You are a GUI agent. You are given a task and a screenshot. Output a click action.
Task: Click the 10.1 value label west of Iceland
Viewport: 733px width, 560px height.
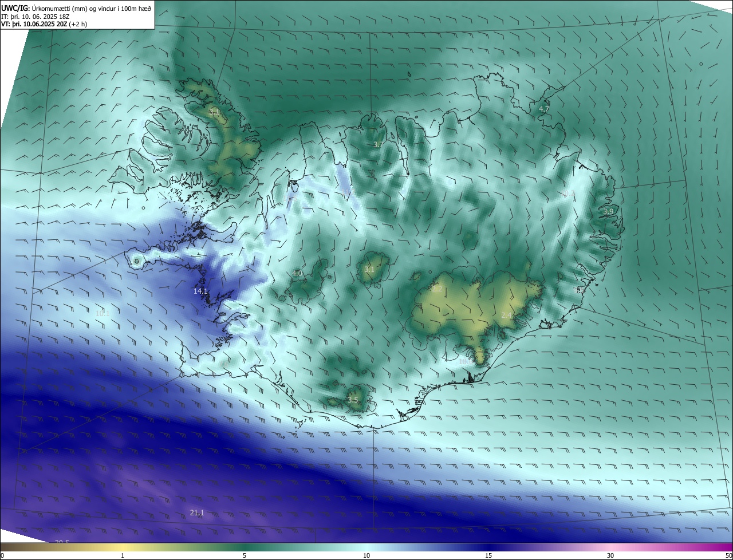pyautogui.click(x=102, y=313)
